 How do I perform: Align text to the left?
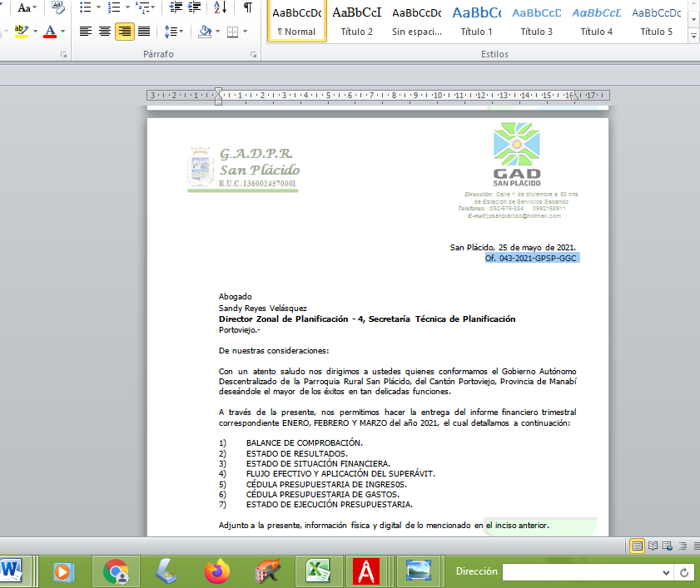point(85,32)
